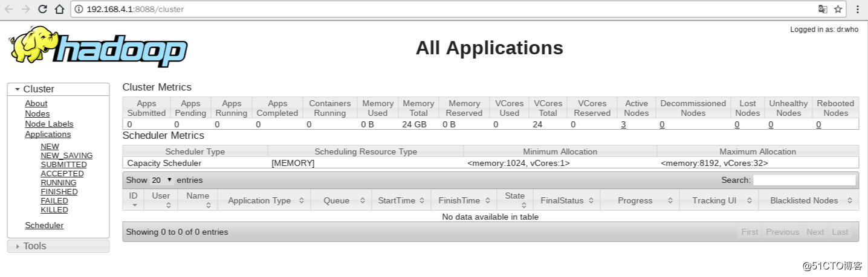Sort table by Blacklisted Nodes column

click(808, 200)
